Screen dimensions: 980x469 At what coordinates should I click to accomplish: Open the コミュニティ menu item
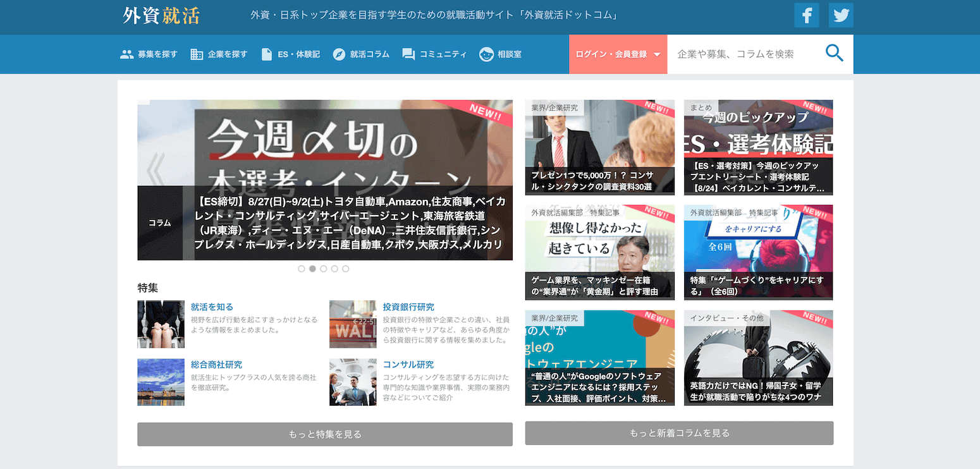click(434, 54)
